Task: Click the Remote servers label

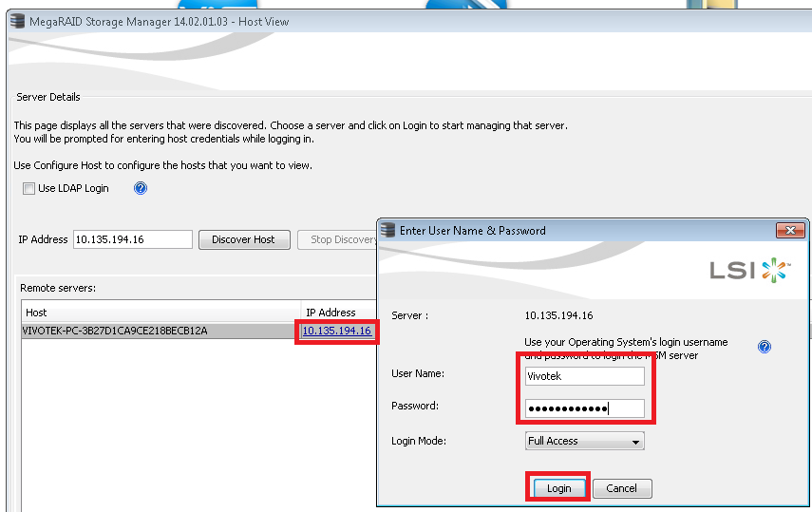Action: click(58, 288)
